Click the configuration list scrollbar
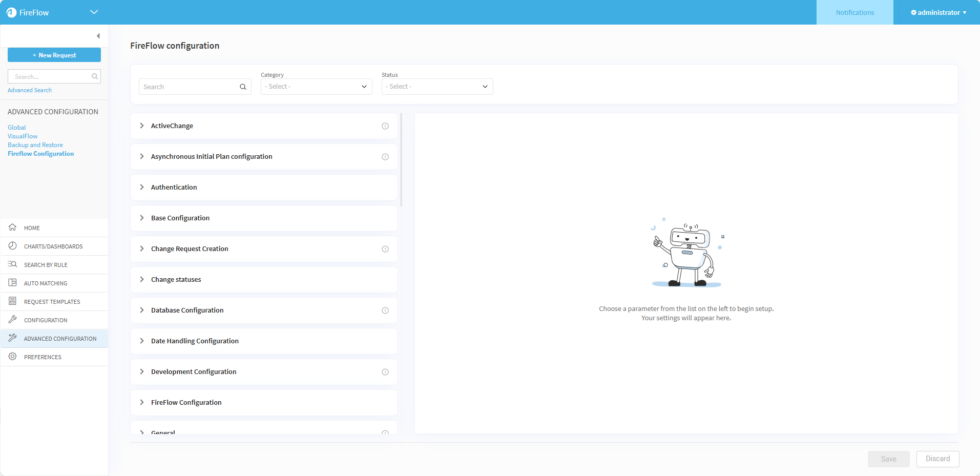980x476 pixels. click(x=401, y=160)
